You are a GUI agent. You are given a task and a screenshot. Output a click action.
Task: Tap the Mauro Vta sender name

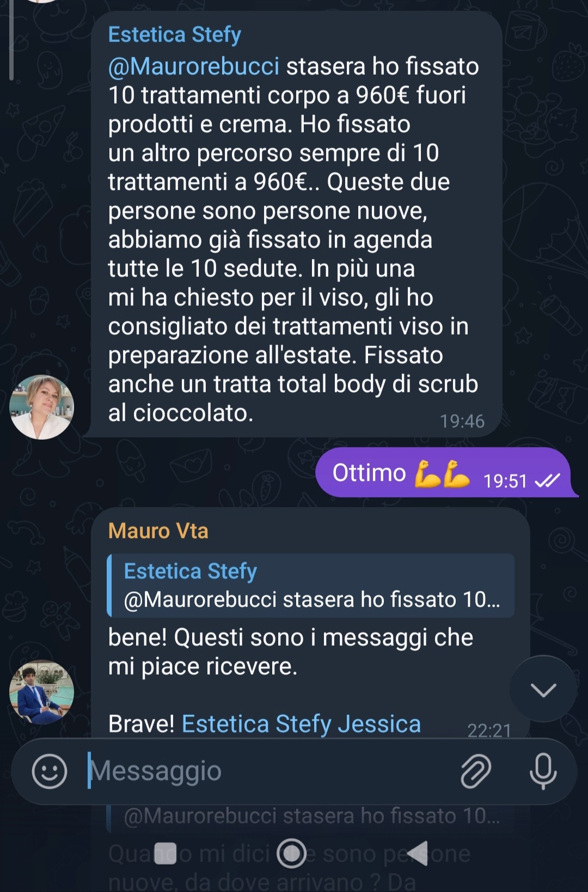coord(158,531)
